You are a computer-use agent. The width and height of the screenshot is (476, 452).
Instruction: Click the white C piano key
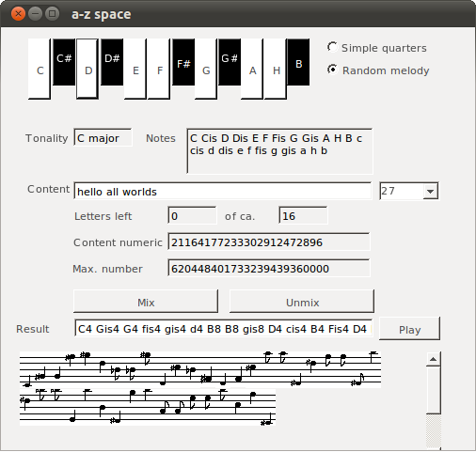point(40,69)
